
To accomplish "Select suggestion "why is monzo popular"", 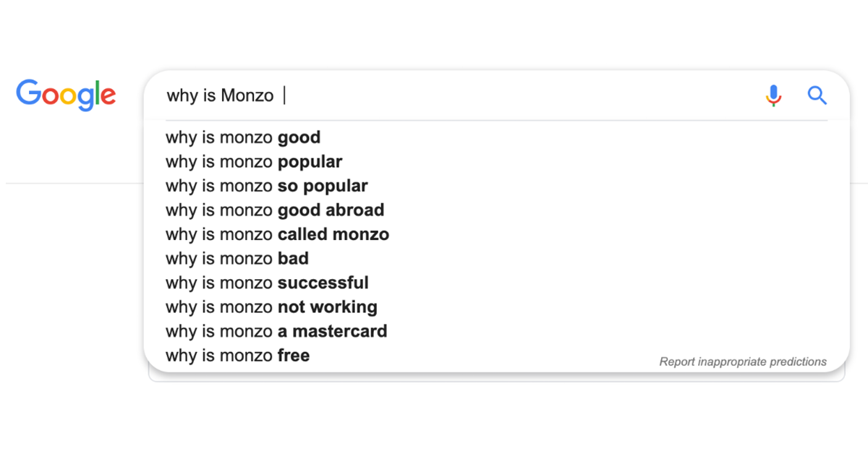I will (x=254, y=162).
